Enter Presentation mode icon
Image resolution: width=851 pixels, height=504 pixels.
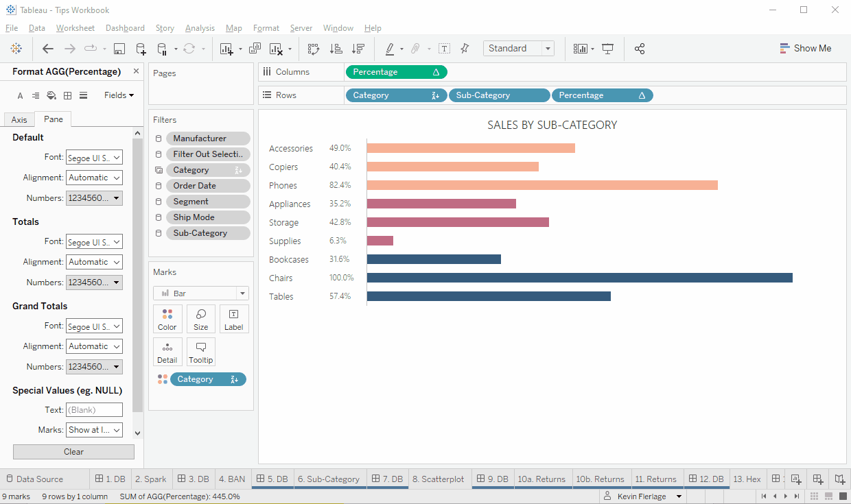coord(607,49)
